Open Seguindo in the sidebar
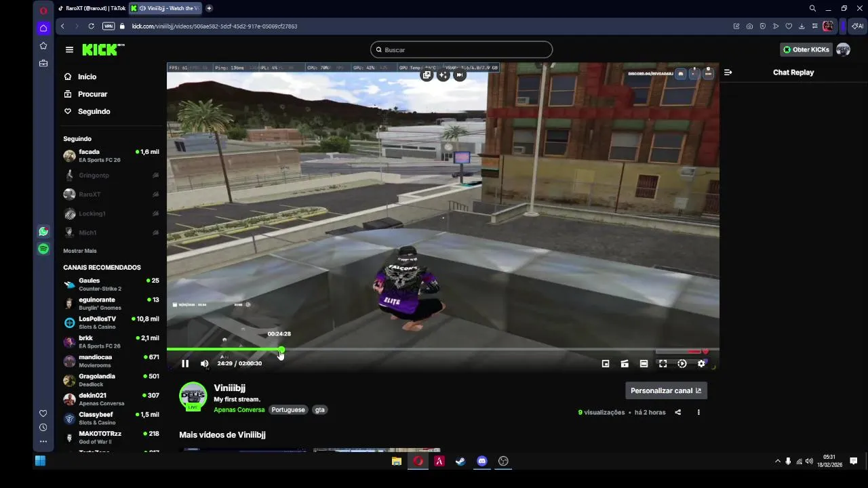The height and width of the screenshot is (488, 868). pos(94,111)
